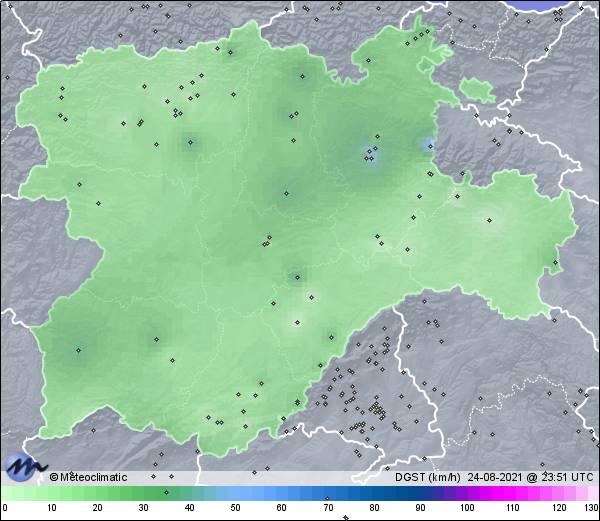Click the 90 value on the scale
600x521 pixels.
tap(420, 508)
